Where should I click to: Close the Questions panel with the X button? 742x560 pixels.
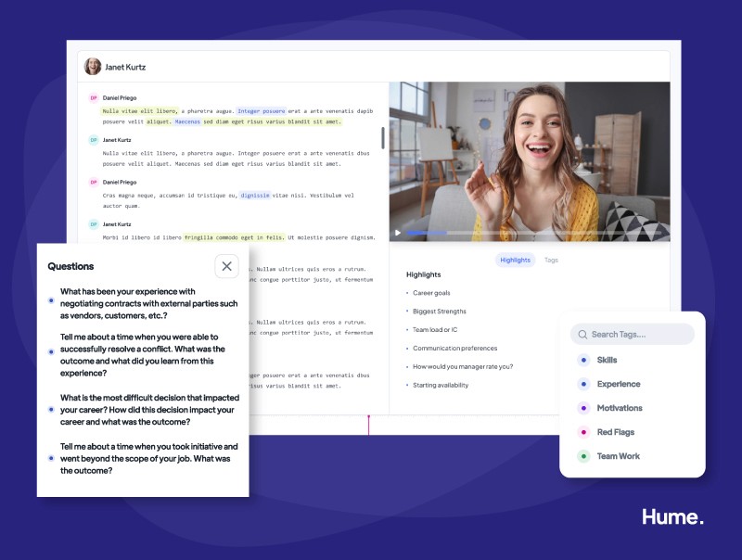(x=226, y=266)
